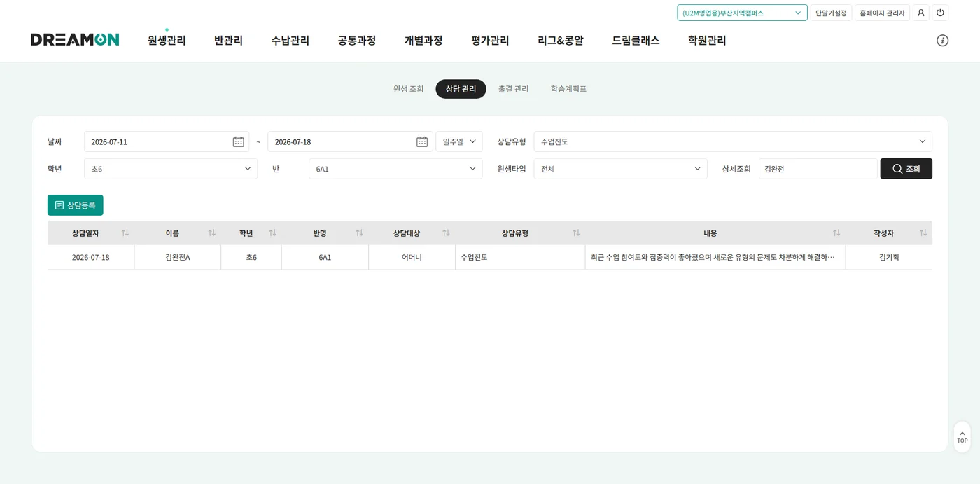Image resolution: width=980 pixels, height=484 pixels.
Task: Switch to the 학습계획표 tab
Action: pos(568,89)
